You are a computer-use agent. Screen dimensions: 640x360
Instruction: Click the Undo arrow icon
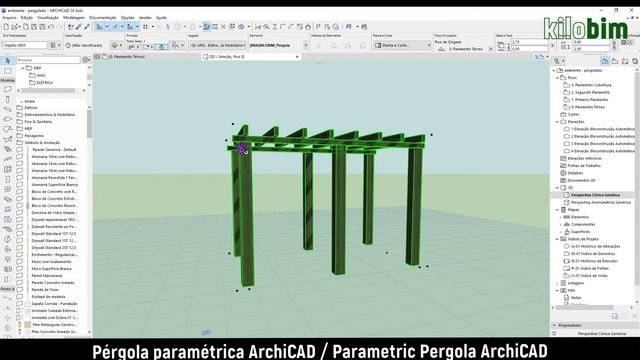(x=51, y=27)
